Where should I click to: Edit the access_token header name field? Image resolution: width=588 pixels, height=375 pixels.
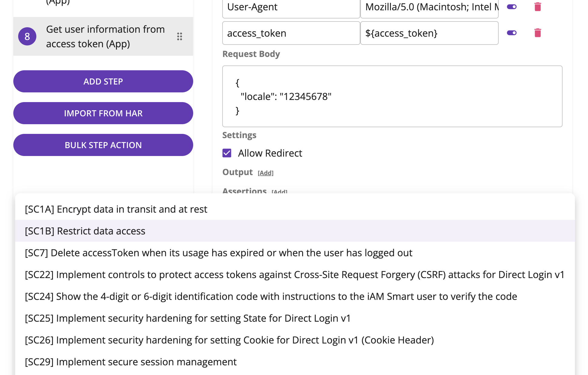click(291, 33)
